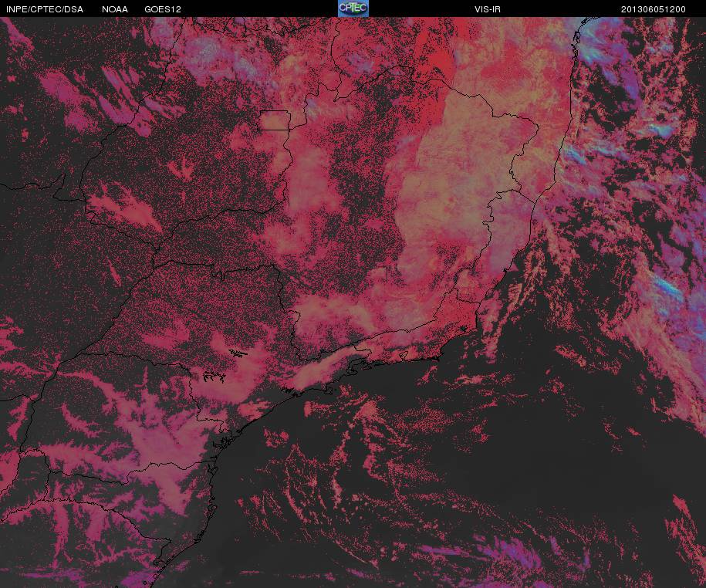Click the VIS-IR channel label
706x588 pixels.
tap(488, 9)
